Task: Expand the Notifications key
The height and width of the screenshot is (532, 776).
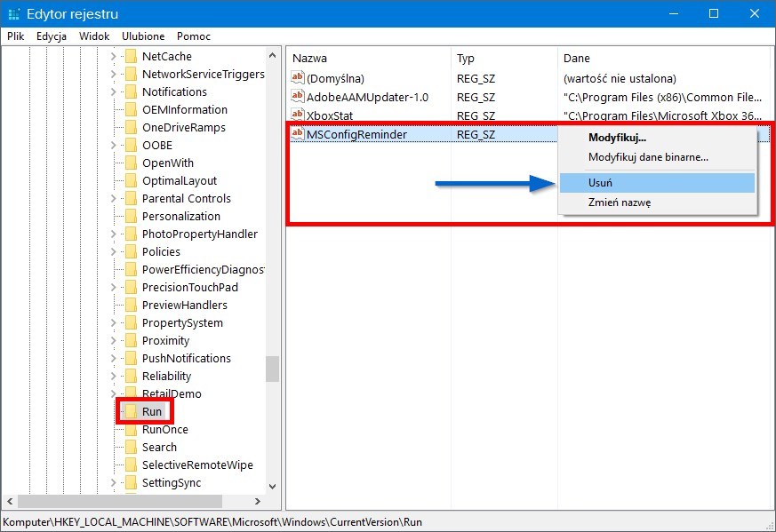Action: click(x=113, y=92)
